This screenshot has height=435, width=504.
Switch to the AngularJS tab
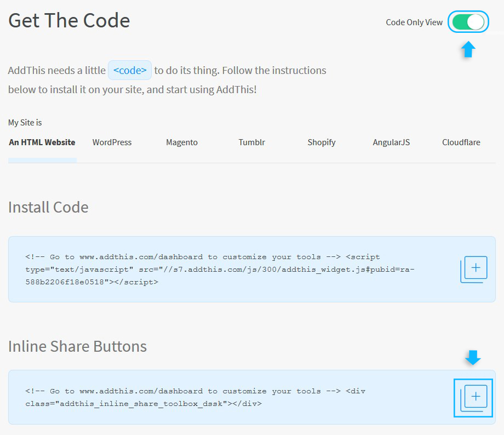pyautogui.click(x=391, y=142)
